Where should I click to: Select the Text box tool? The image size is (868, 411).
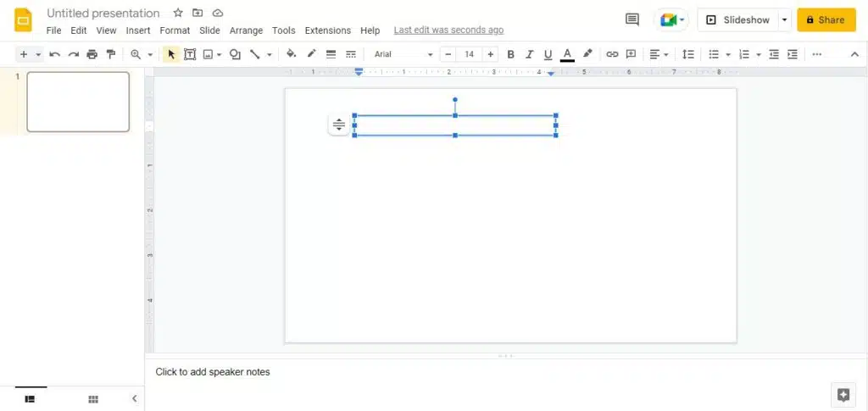click(x=190, y=54)
